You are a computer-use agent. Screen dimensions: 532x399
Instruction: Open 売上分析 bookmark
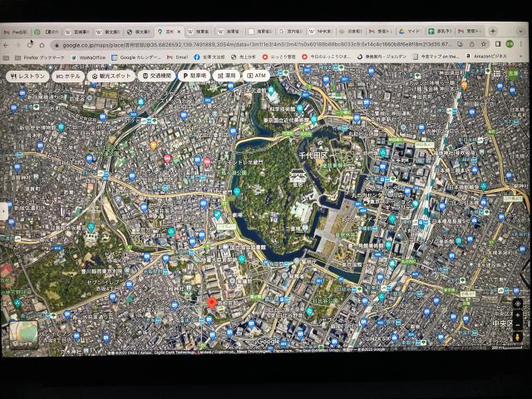click(244, 57)
